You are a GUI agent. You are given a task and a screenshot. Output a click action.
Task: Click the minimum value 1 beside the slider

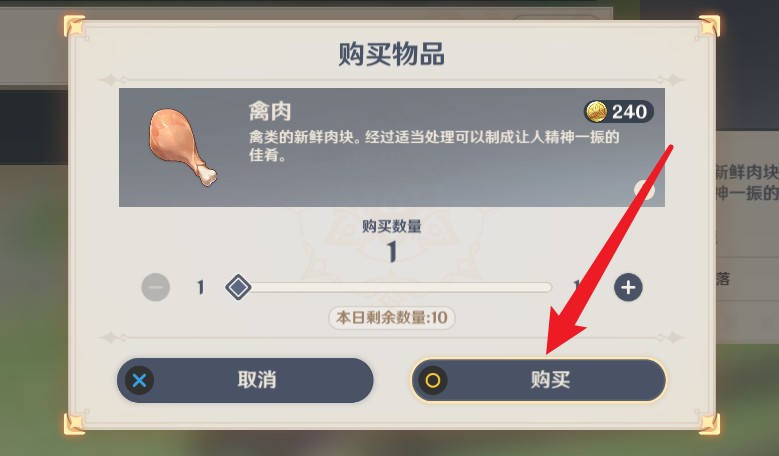pos(200,287)
